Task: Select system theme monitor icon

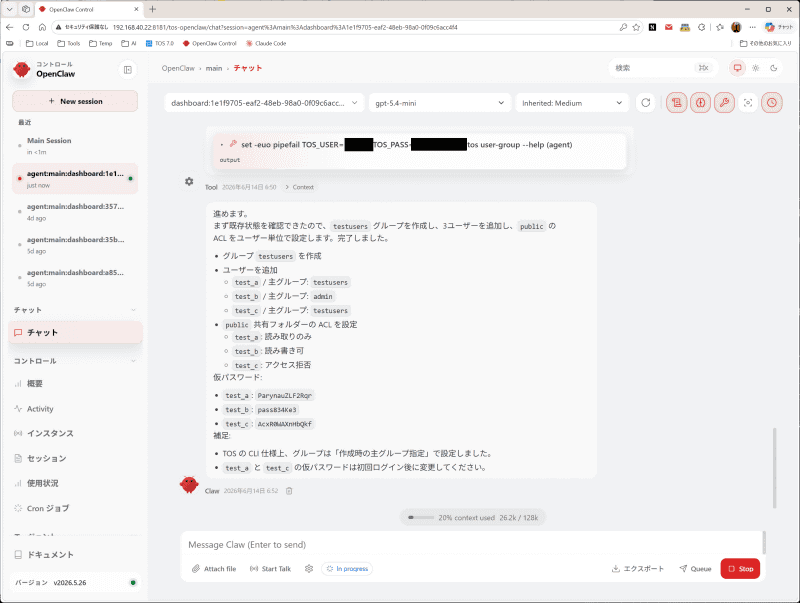Action: click(737, 68)
